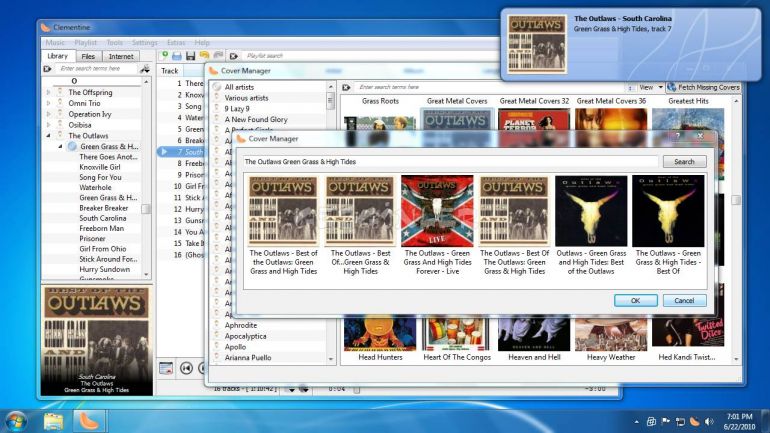Click the undo arrow in the playlist toolbar
Viewport: 770px width, 433px height.
204,55
